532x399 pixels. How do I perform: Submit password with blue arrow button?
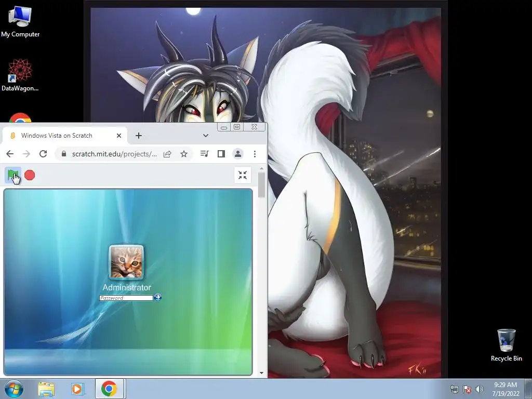tap(158, 297)
